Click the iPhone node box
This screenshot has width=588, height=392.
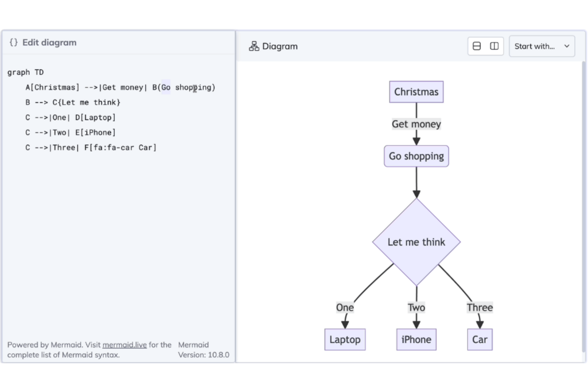click(x=416, y=340)
